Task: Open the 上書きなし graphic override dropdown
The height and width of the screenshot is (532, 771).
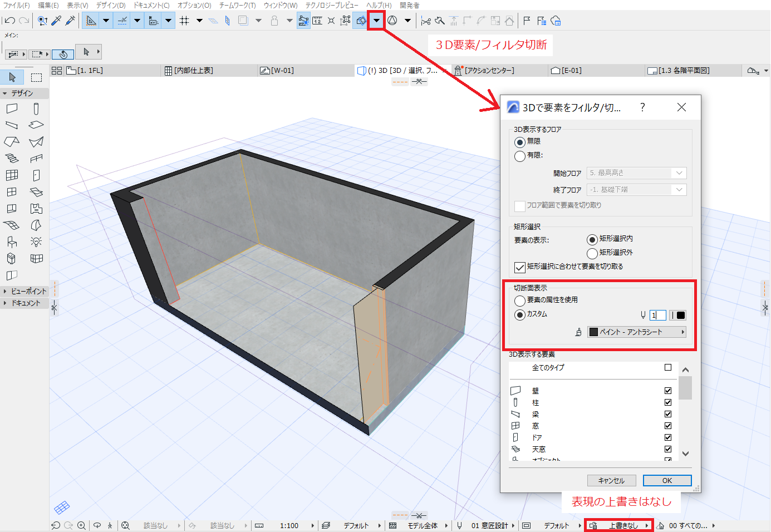Action: coord(619,525)
